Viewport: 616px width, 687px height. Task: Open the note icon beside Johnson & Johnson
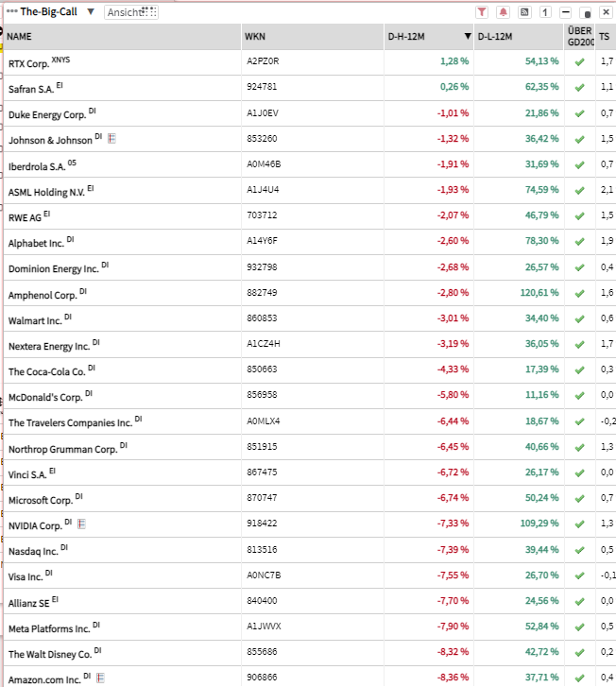point(112,139)
